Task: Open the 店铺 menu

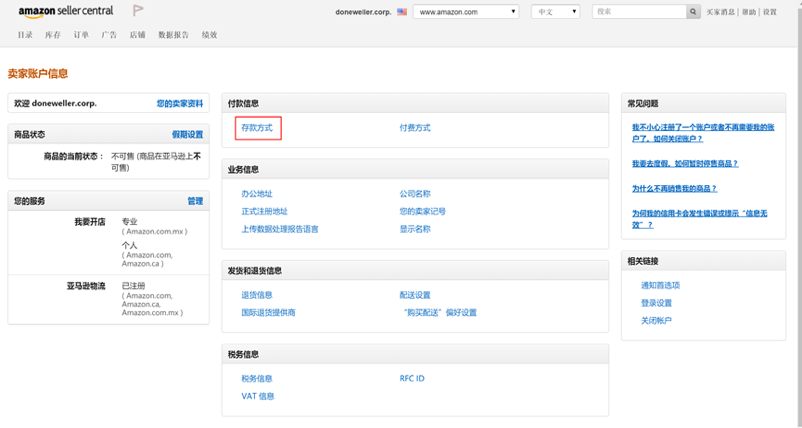Action: 137,35
